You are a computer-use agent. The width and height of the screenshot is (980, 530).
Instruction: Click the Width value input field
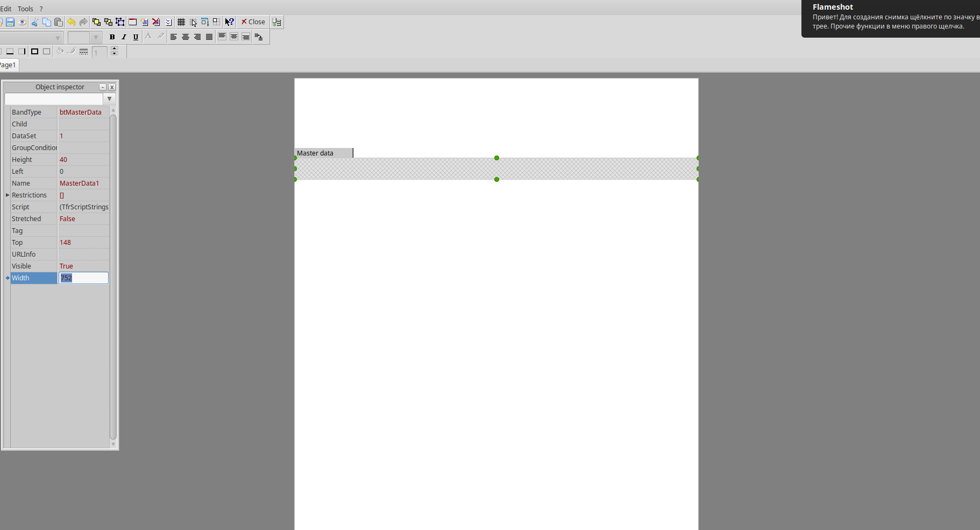coord(83,278)
